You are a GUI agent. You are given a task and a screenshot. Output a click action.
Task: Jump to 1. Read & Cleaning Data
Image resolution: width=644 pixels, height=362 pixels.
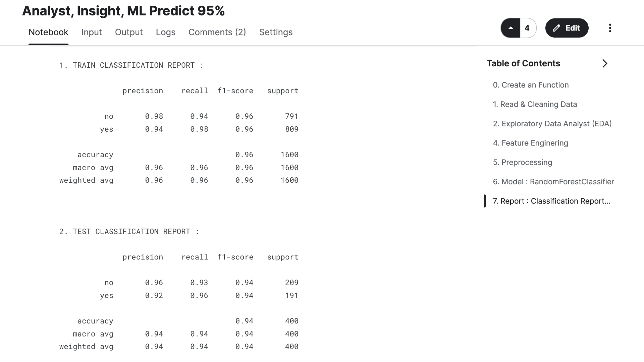(535, 104)
